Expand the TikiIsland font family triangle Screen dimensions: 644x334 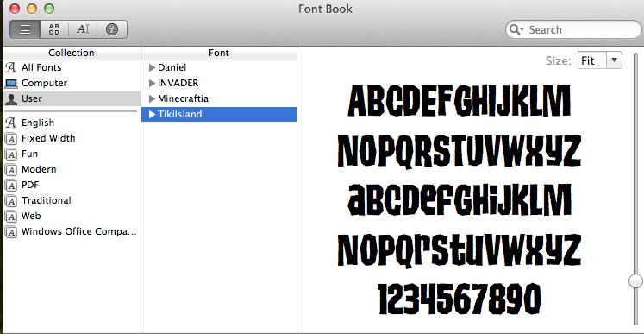click(152, 114)
